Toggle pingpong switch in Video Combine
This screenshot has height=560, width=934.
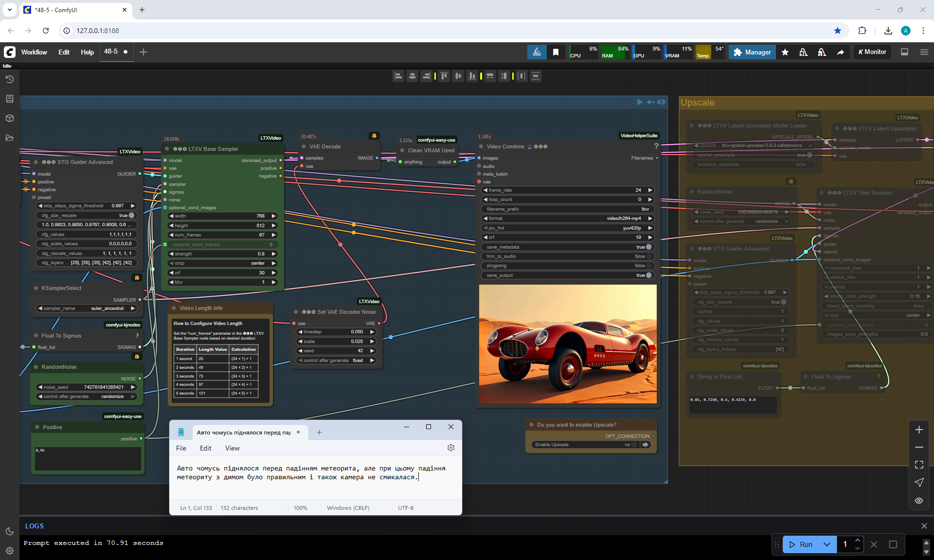(648, 266)
